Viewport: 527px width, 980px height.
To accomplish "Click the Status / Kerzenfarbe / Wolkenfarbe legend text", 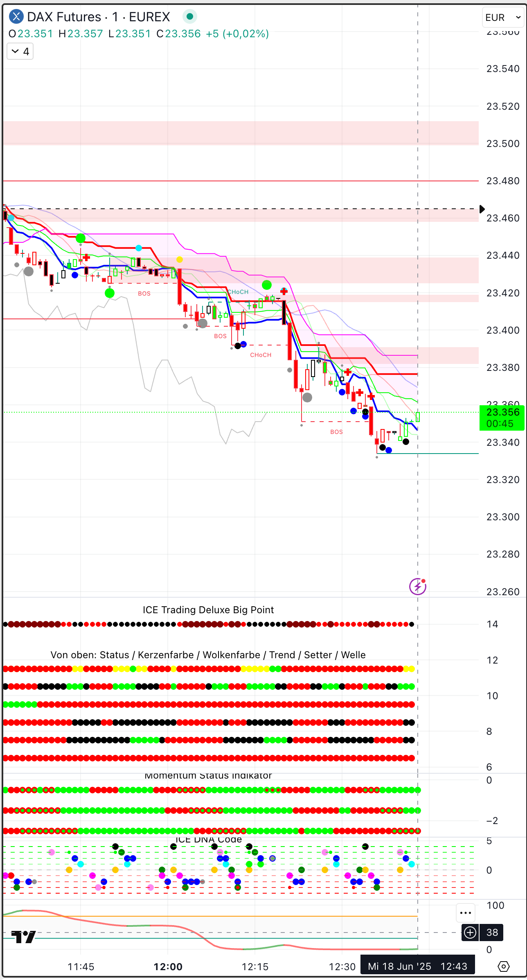I will (208, 655).
